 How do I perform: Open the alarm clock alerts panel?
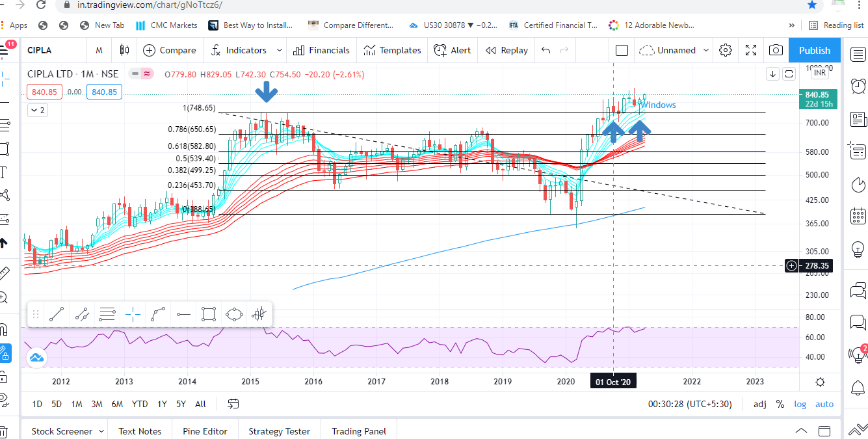(x=858, y=86)
